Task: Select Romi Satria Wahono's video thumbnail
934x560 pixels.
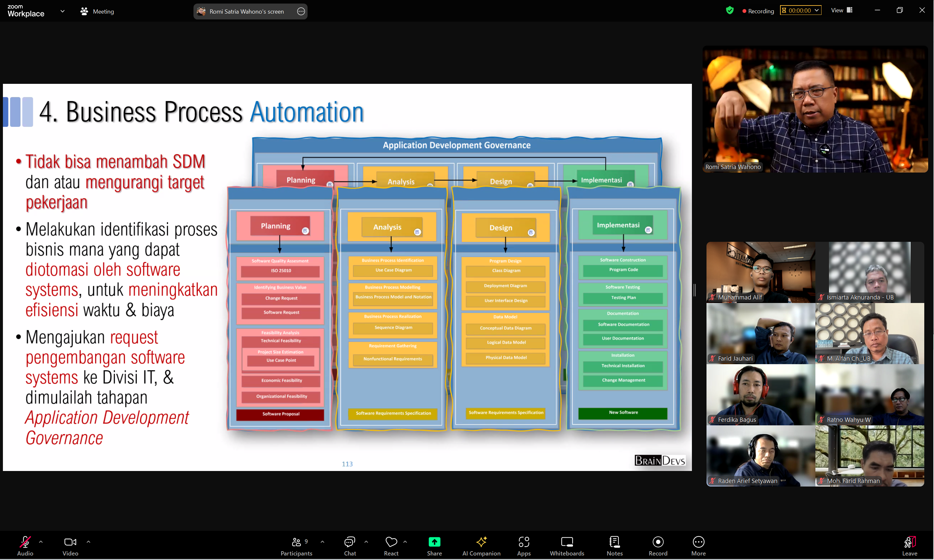Action: click(815, 109)
